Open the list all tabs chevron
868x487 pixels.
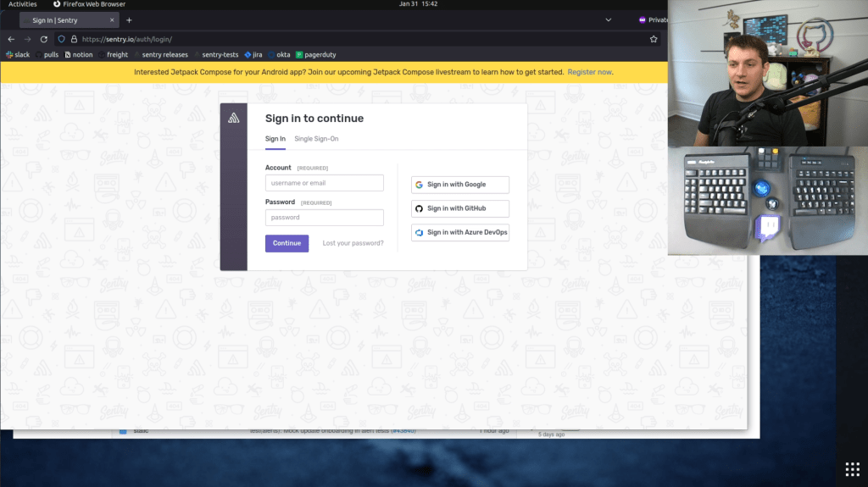[609, 20]
